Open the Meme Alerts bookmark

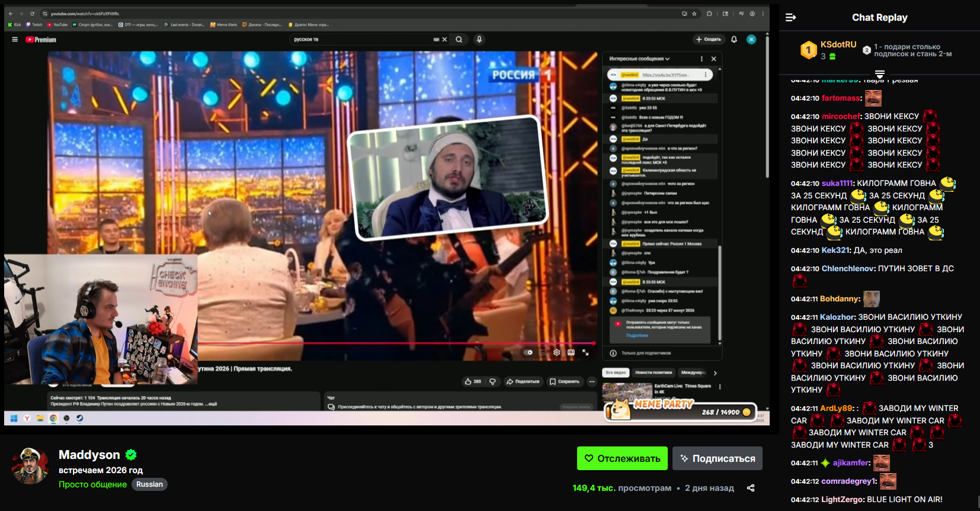[x=224, y=25]
